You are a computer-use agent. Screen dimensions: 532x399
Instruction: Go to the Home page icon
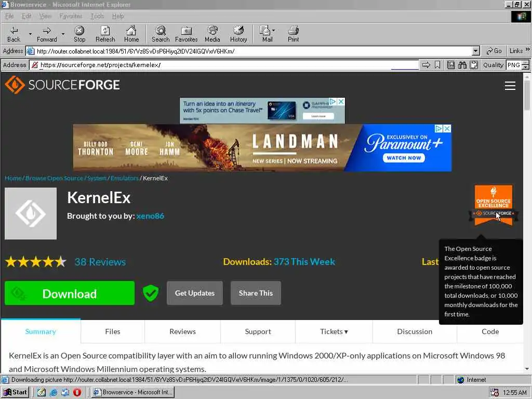click(x=131, y=34)
